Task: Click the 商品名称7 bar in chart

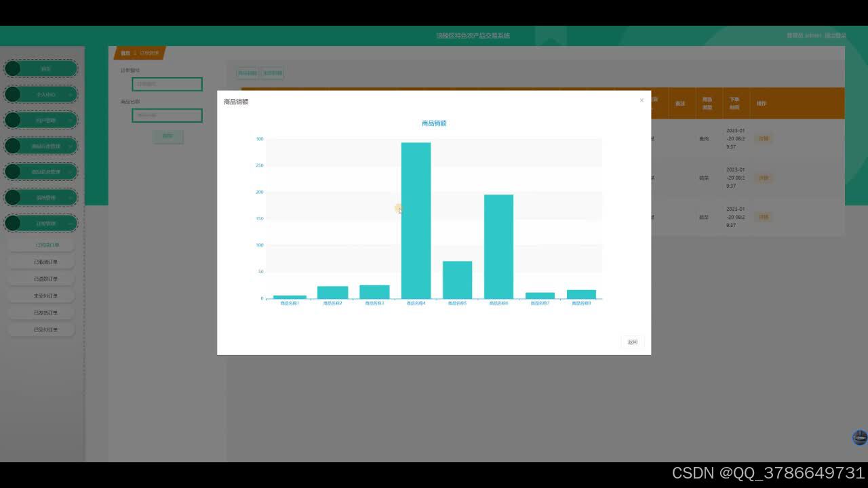Action: point(540,296)
